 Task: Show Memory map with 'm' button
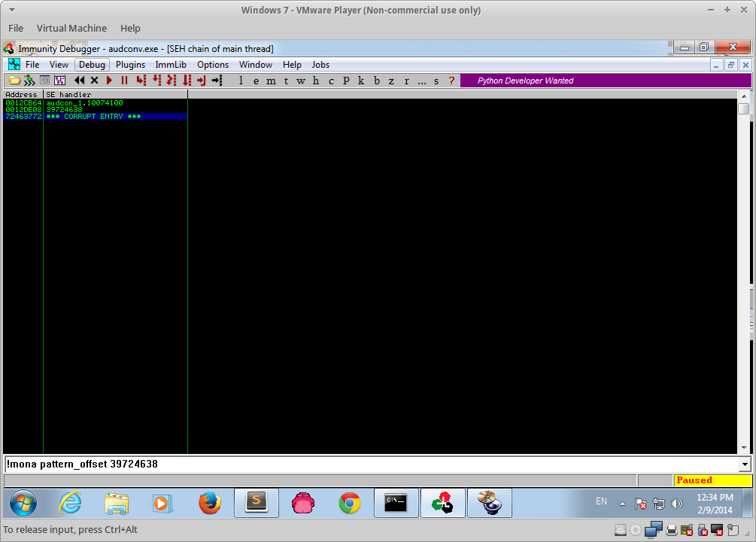point(271,81)
